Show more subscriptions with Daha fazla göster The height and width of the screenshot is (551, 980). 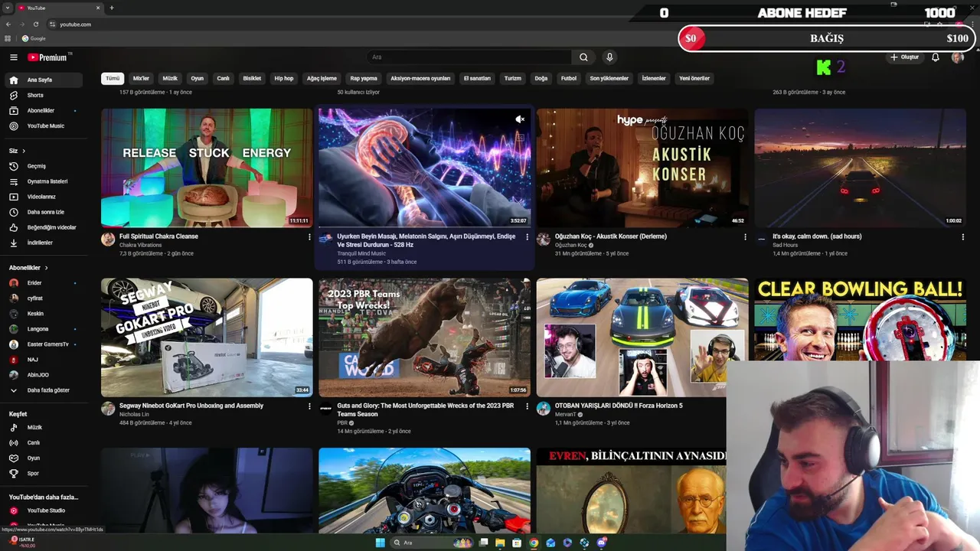44,390
